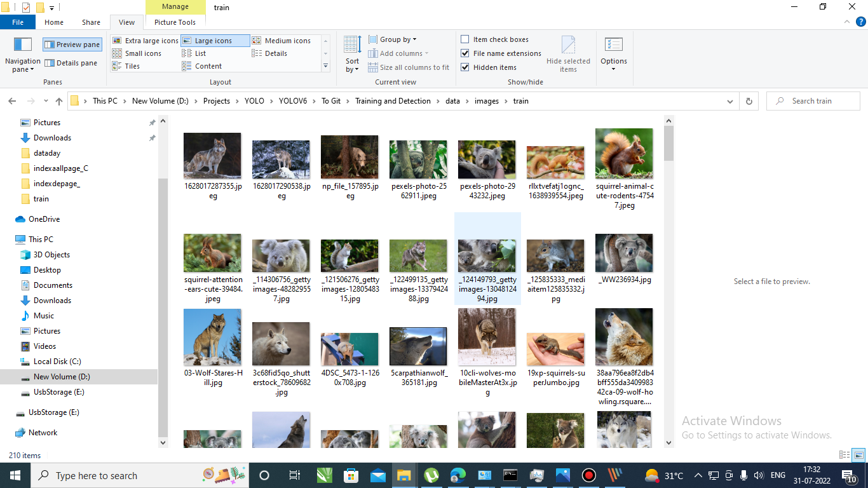
Task: Open Microsoft Edge from taskbar
Action: 458,475
